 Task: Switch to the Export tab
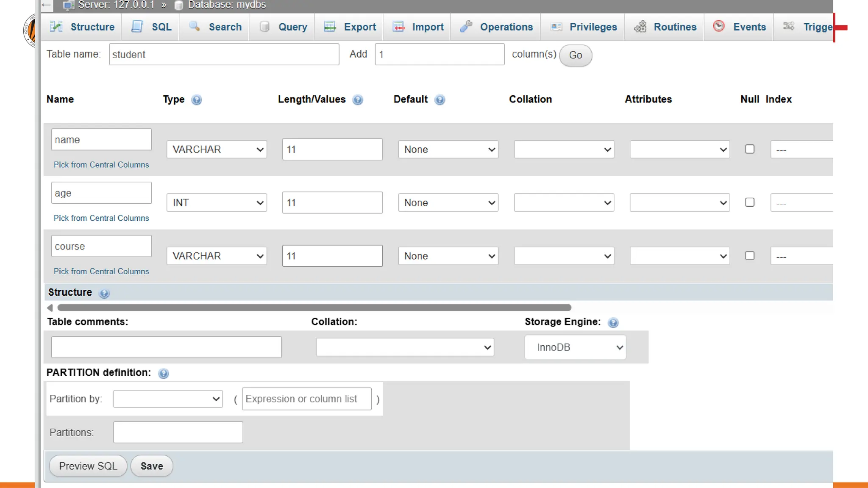tap(350, 27)
